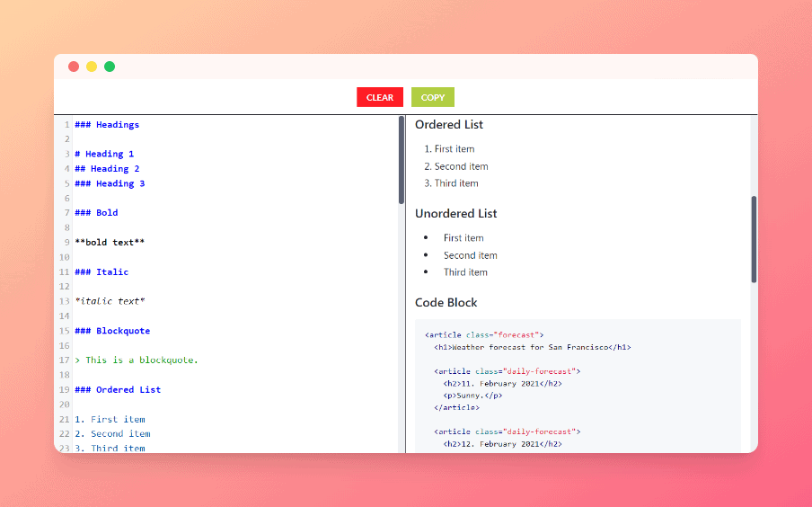Click the preview pane's vertical scrollbar thumb
This screenshot has width=812, height=507.
[x=754, y=239]
